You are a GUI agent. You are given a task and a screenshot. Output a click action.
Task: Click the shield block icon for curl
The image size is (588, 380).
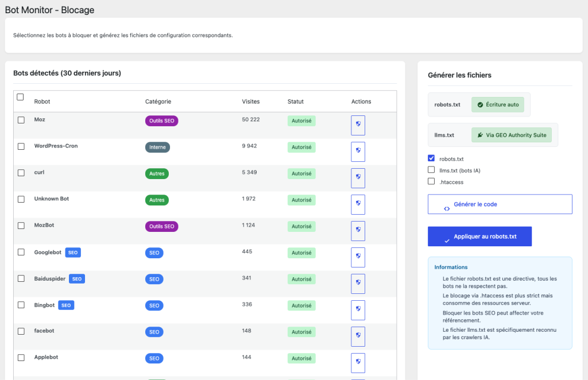pyautogui.click(x=358, y=178)
